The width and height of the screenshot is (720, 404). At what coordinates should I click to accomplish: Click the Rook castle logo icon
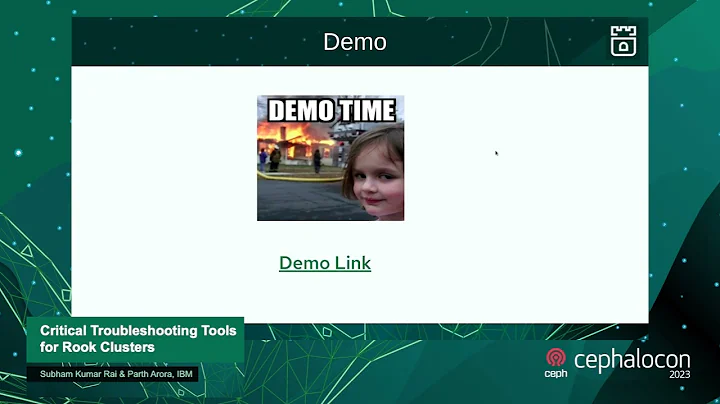point(624,41)
